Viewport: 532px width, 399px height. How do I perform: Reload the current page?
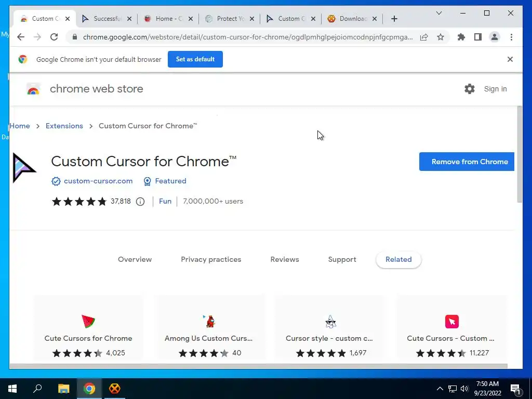54,37
